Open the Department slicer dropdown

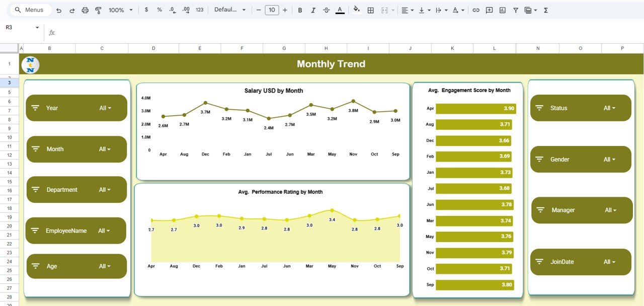click(x=105, y=189)
